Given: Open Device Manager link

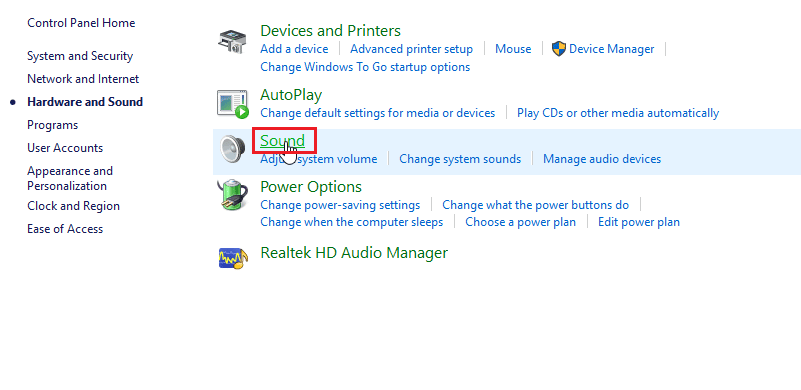Looking at the screenshot, I should point(611,49).
